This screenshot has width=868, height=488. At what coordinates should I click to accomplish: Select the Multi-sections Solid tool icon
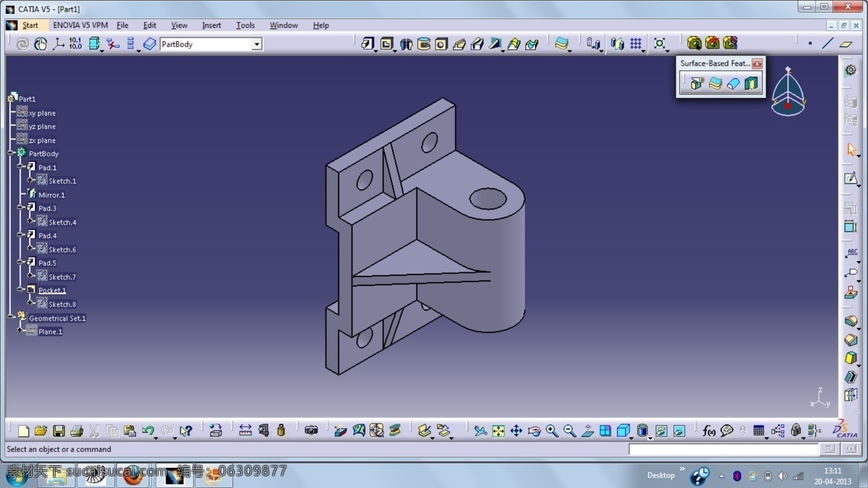pyautogui.click(x=514, y=44)
